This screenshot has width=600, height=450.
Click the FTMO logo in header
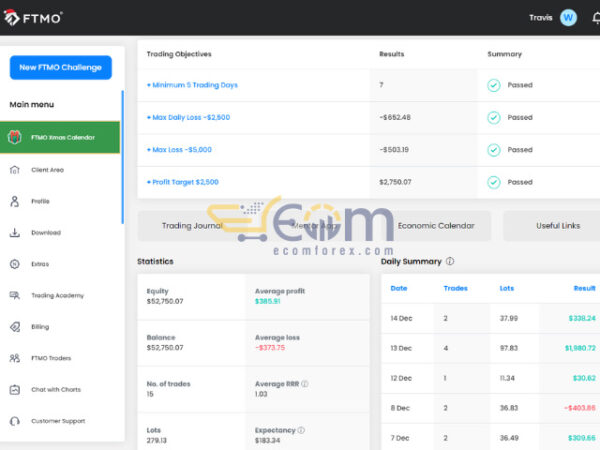pos(34,17)
